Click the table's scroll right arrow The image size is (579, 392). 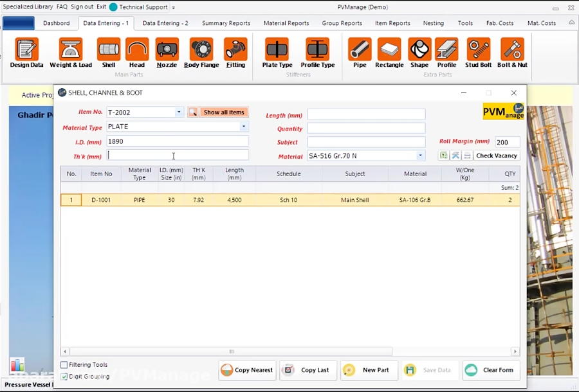click(515, 352)
